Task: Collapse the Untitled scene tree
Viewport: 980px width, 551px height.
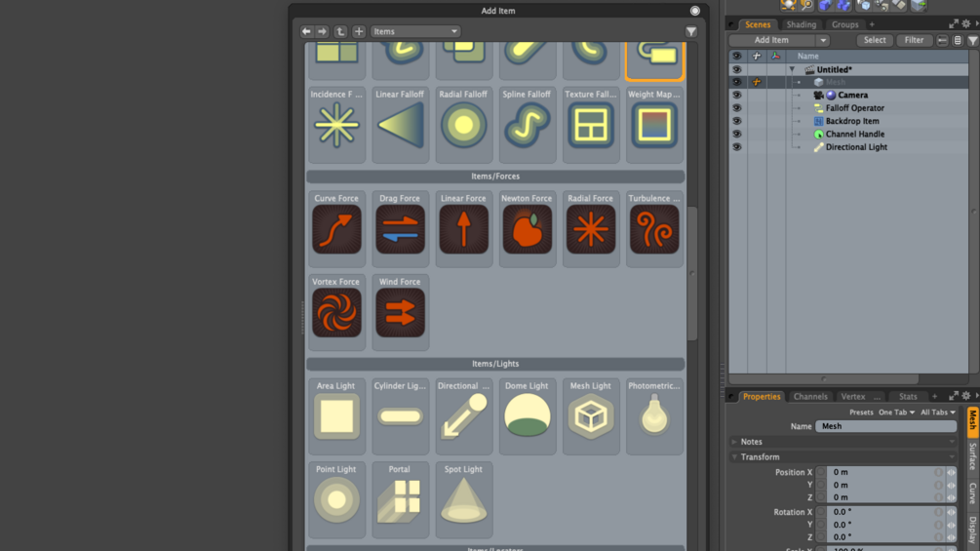Action: point(792,69)
